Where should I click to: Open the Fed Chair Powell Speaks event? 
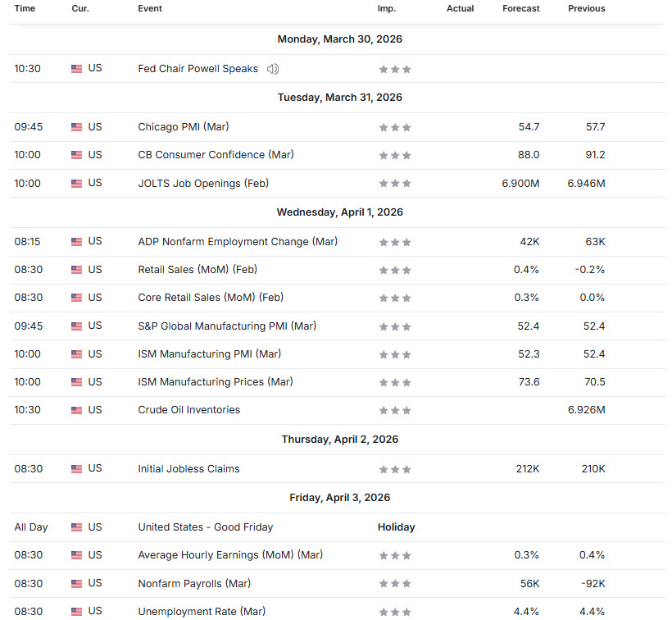tap(198, 69)
